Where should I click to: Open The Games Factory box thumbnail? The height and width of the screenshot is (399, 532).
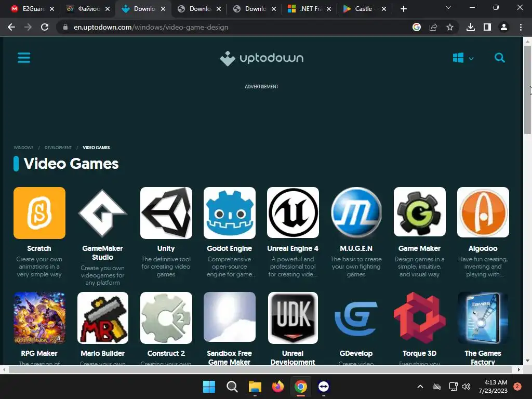483,318
